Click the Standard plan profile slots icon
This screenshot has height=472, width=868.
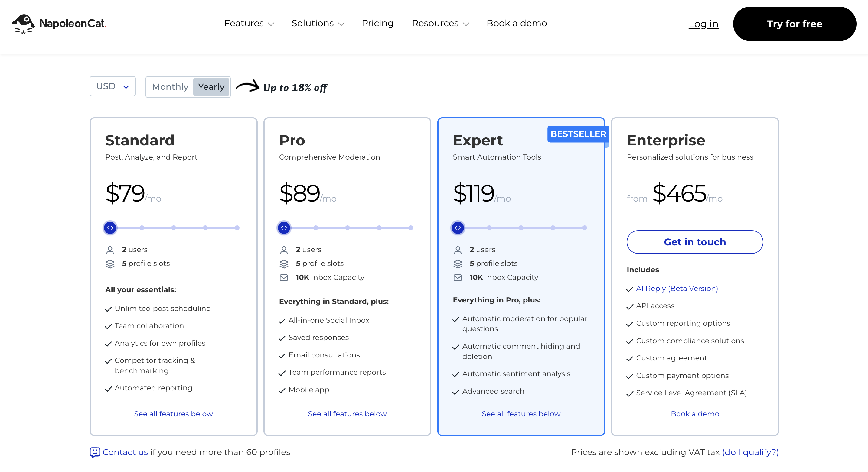(x=110, y=264)
